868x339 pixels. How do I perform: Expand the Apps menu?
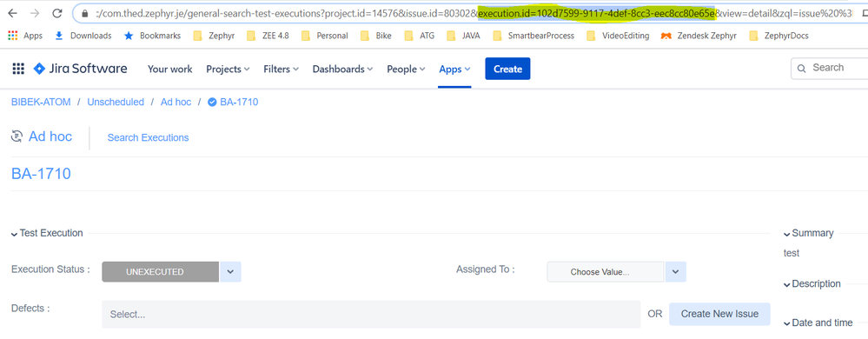pyautogui.click(x=454, y=70)
